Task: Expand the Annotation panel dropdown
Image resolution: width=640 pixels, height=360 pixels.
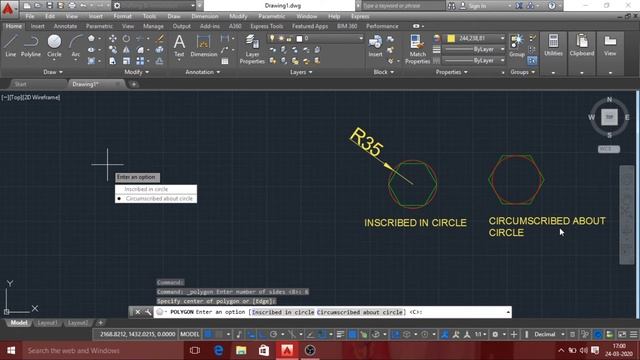Action: [x=203, y=72]
